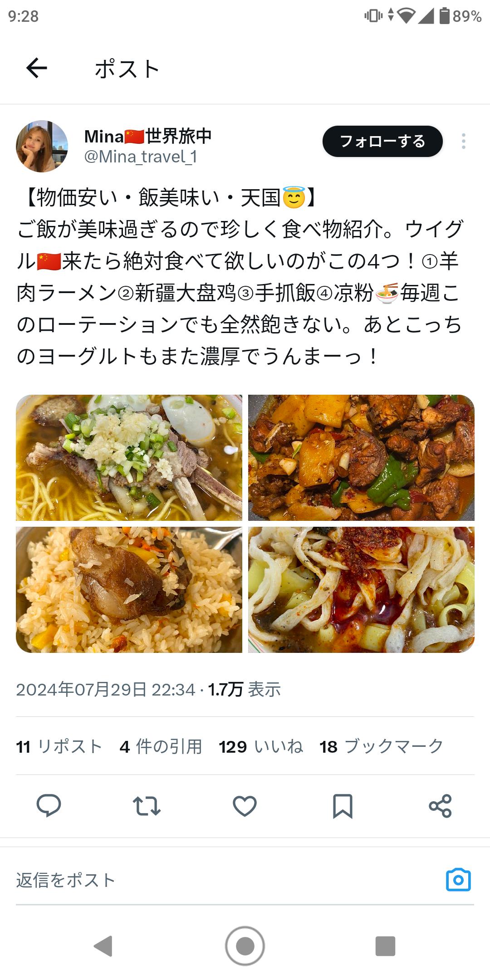Open the @Mina_travel_1 handle link
490x980 pixels.
[x=141, y=157]
